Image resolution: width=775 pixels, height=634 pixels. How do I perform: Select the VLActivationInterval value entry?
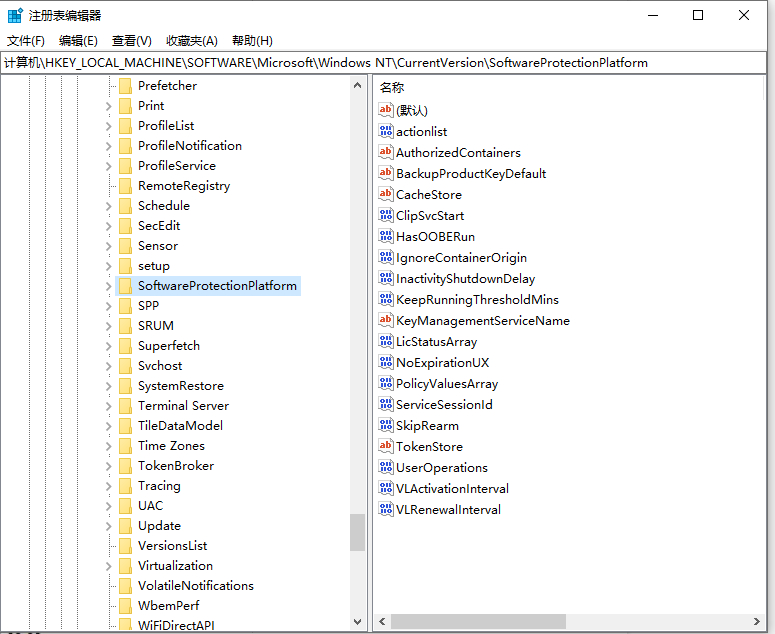pos(452,488)
